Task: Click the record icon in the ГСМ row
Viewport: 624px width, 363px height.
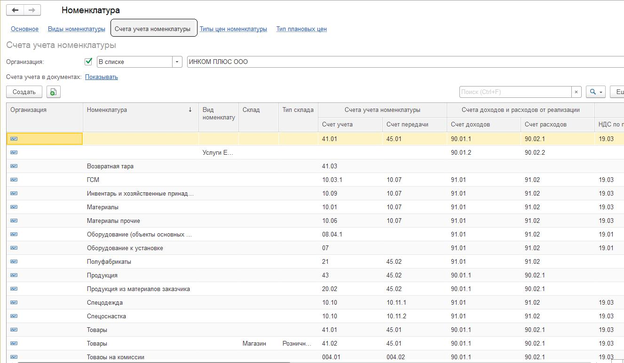Action: (x=14, y=180)
